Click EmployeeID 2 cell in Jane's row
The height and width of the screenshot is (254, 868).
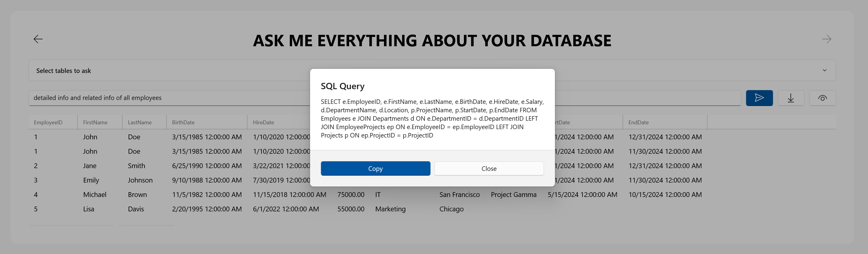pyautogui.click(x=36, y=166)
